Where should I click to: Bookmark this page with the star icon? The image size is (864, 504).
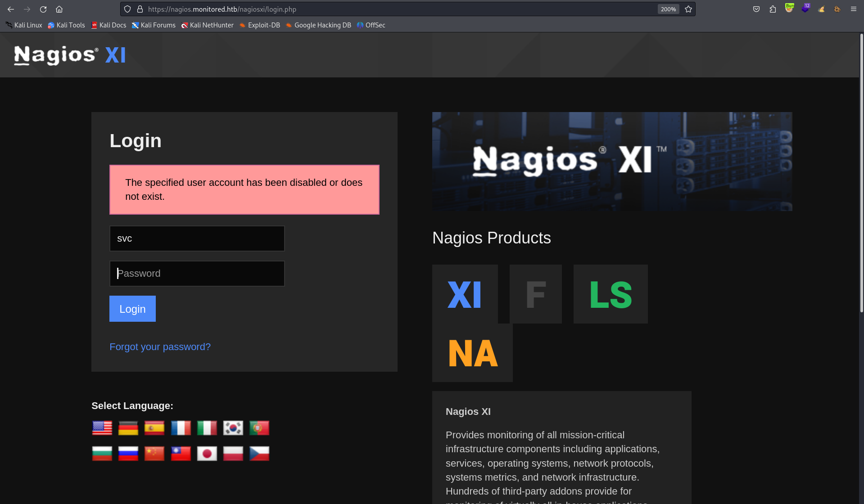pyautogui.click(x=688, y=9)
